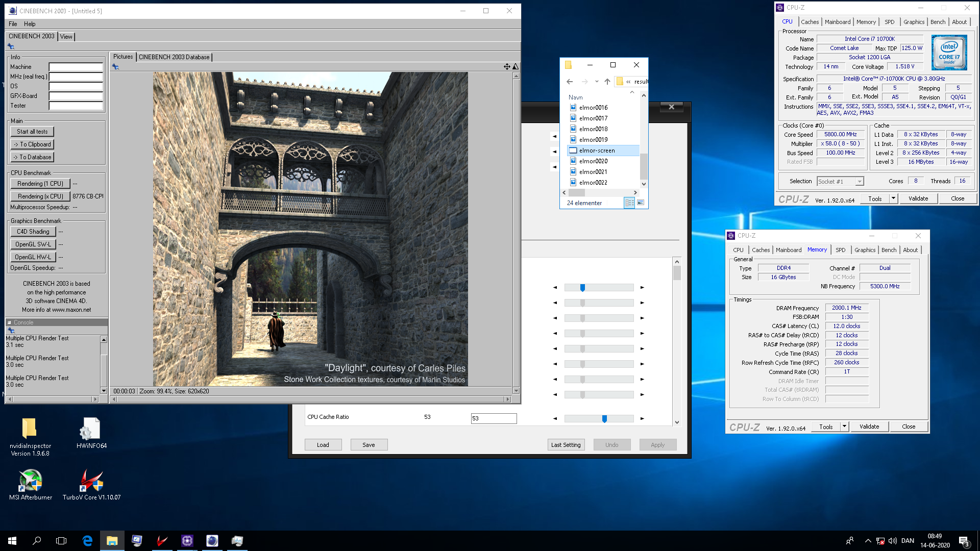The image size is (980, 551).
Task: Click file explorer vertical scrollbar down arrow
Action: tap(644, 184)
